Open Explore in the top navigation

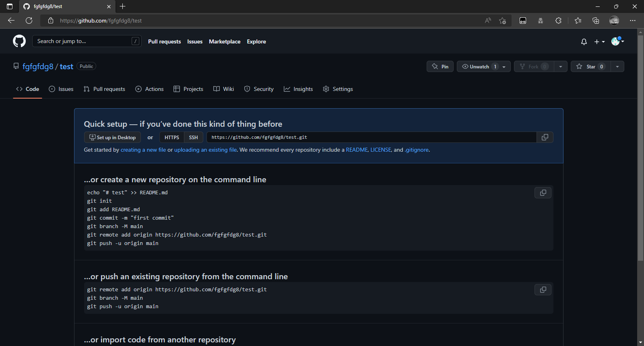(x=256, y=41)
